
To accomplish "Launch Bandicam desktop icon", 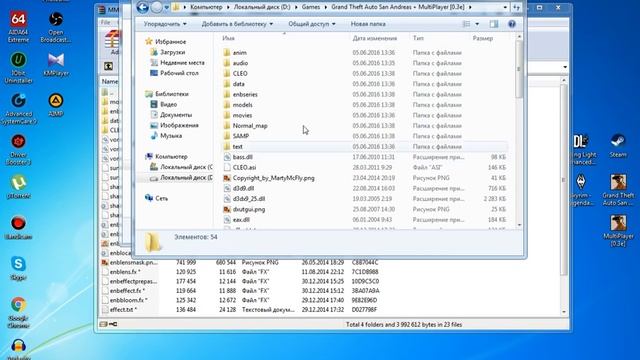I will click(18, 227).
